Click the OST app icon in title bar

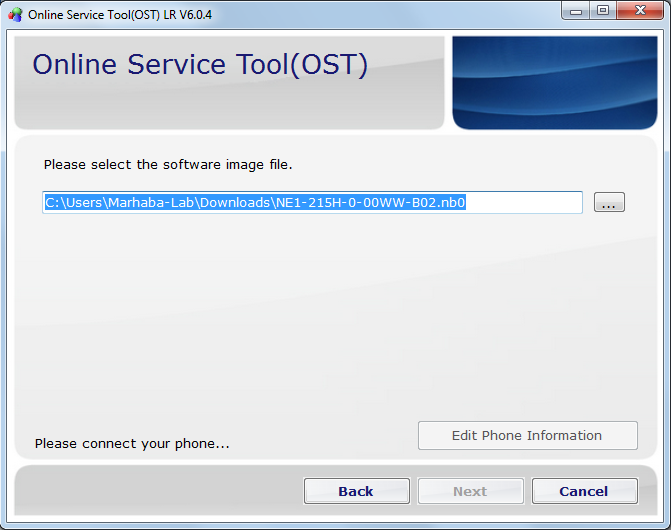(15, 15)
